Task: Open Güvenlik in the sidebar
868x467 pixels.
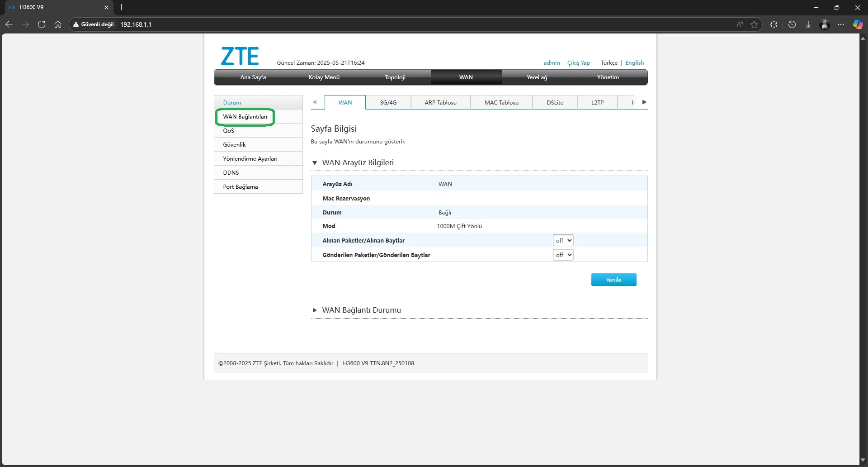Action: coord(258,145)
